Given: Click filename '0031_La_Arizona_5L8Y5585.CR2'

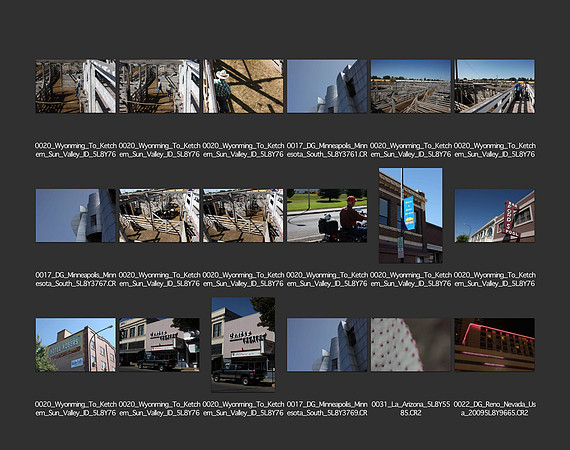Looking at the screenshot, I should (411, 409).
